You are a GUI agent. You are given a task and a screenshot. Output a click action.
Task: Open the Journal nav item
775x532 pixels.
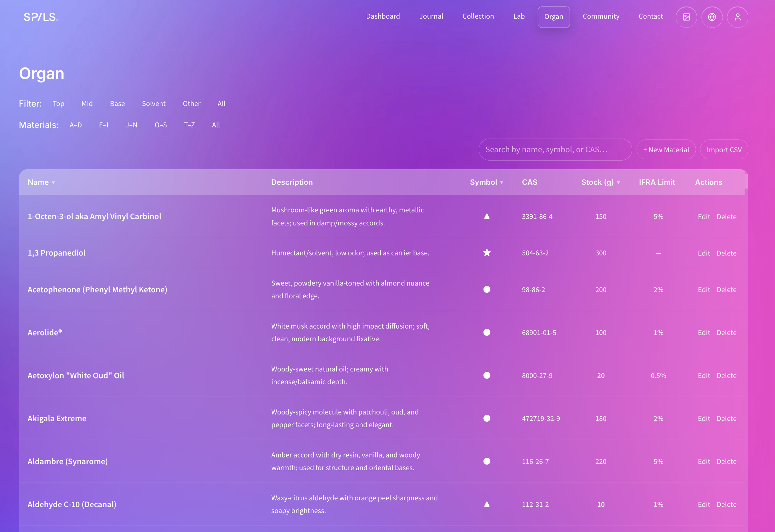(431, 16)
